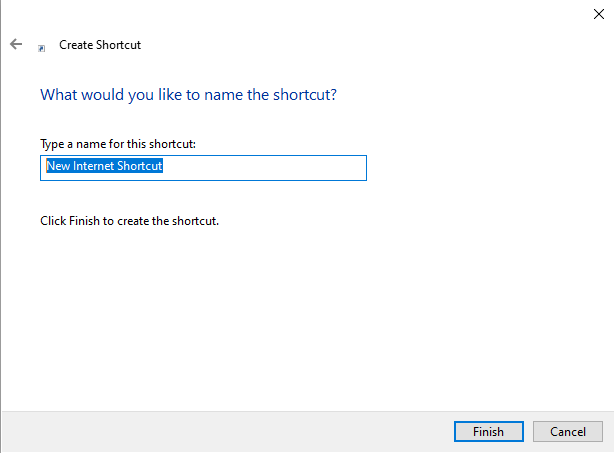
Task: Click Finish to create the shortcut
Action: (488, 432)
